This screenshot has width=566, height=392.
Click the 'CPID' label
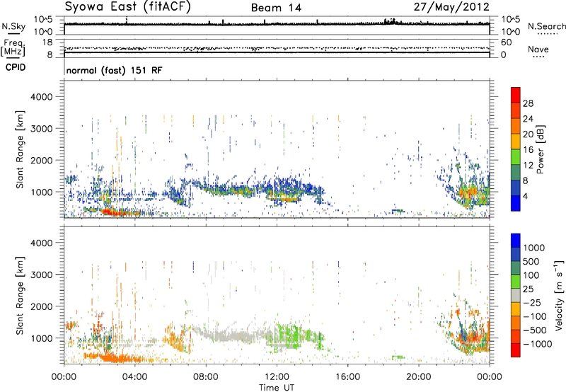[x=16, y=67]
